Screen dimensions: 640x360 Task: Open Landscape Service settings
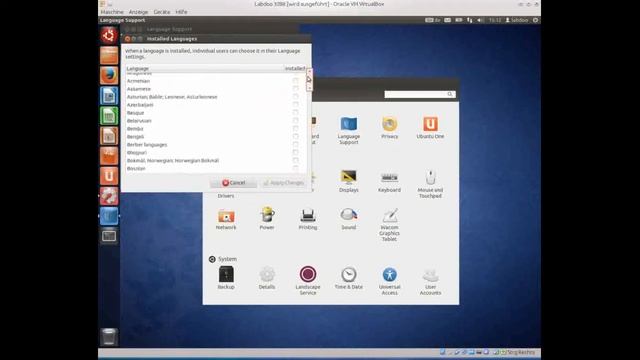[x=308, y=281]
